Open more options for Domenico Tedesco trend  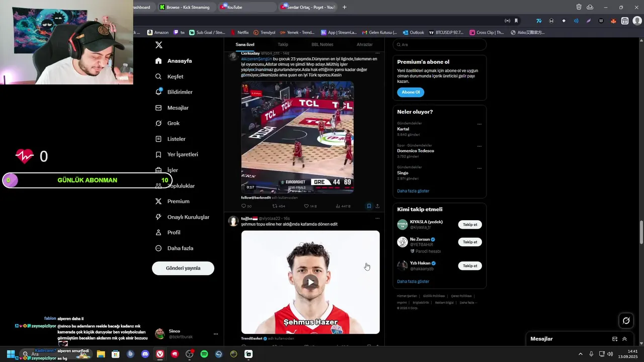tap(479, 146)
